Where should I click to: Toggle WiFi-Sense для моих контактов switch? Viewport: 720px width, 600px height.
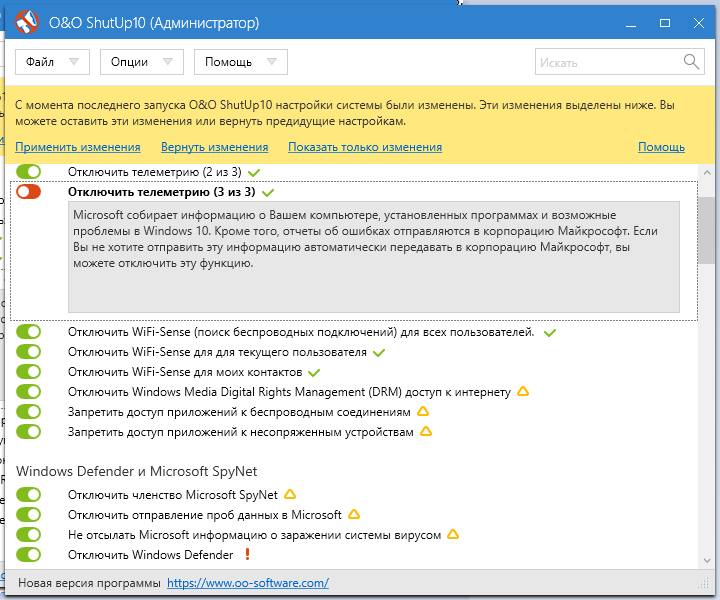28,371
